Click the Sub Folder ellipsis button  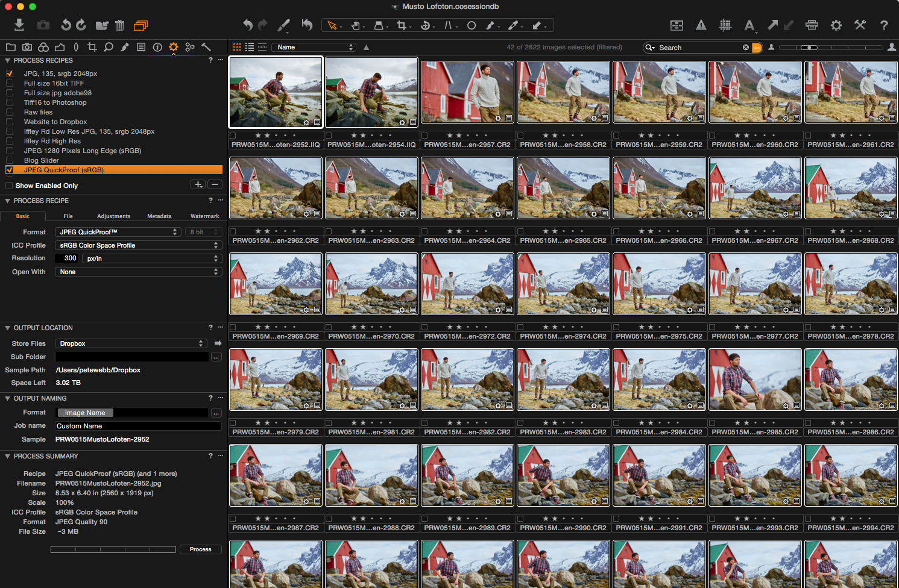tap(216, 357)
